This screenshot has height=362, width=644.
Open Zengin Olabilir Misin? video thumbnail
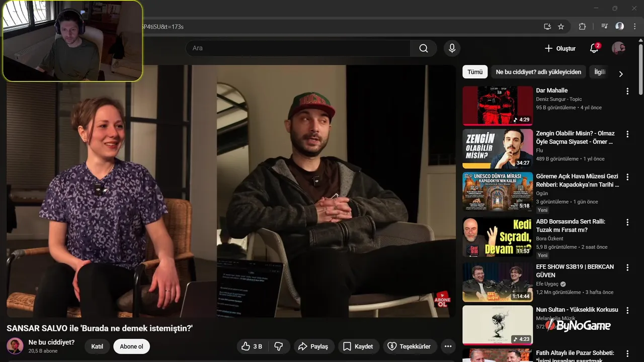pyautogui.click(x=498, y=149)
